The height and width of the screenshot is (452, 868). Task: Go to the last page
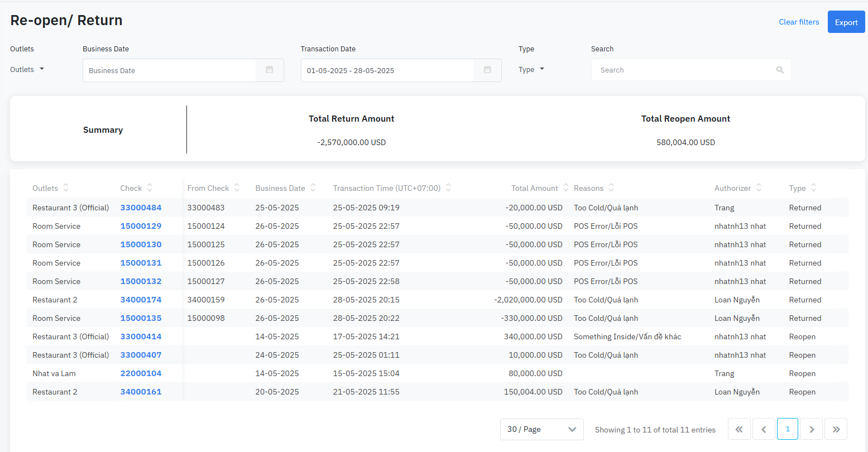tap(836, 429)
